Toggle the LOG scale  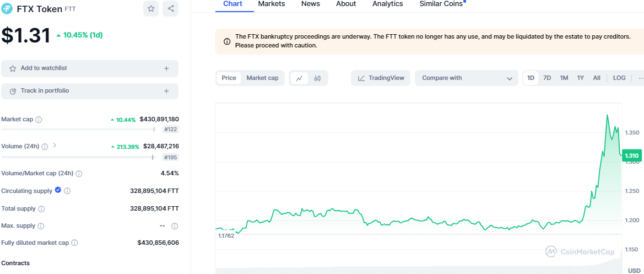pyautogui.click(x=619, y=78)
